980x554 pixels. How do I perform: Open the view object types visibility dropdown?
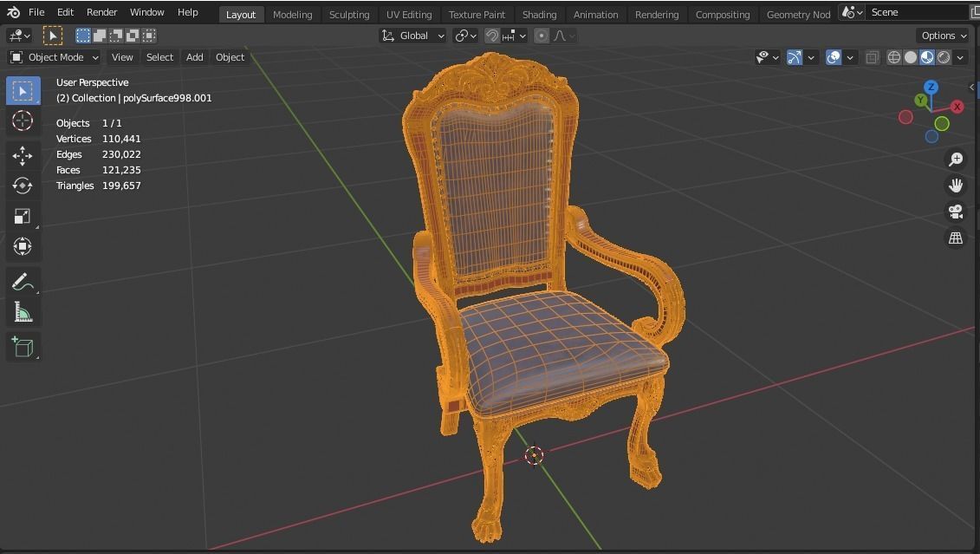[x=768, y=57]
